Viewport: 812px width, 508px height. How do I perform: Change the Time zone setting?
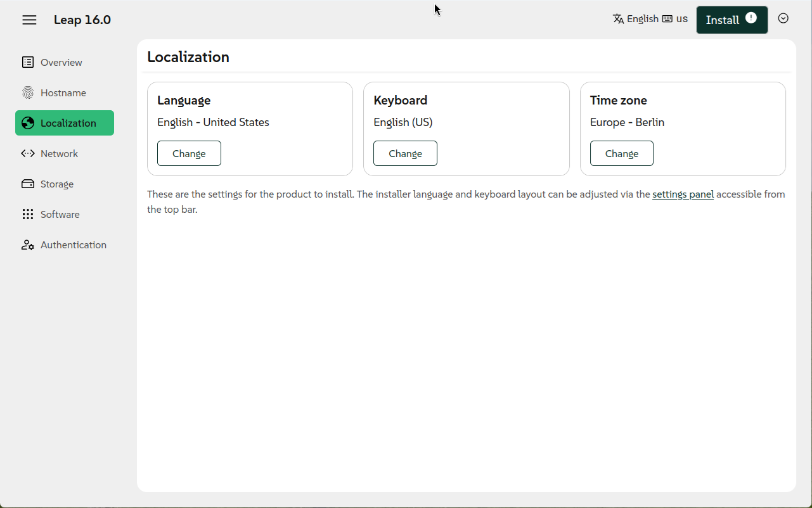coord(621,153)
